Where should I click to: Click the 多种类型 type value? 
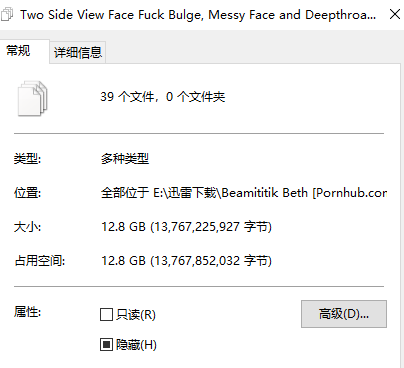coord(125,159)
